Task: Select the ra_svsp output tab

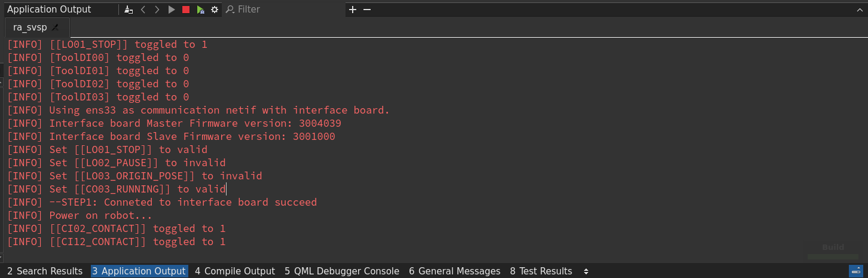Action: click(x=30, y=28)
